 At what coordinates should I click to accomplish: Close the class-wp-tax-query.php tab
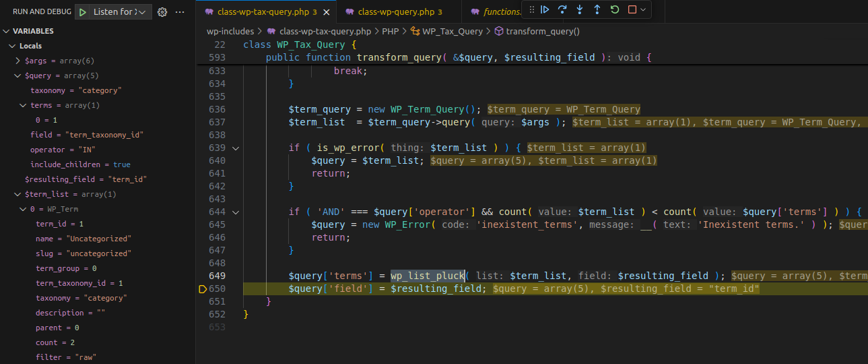[327, 12]
